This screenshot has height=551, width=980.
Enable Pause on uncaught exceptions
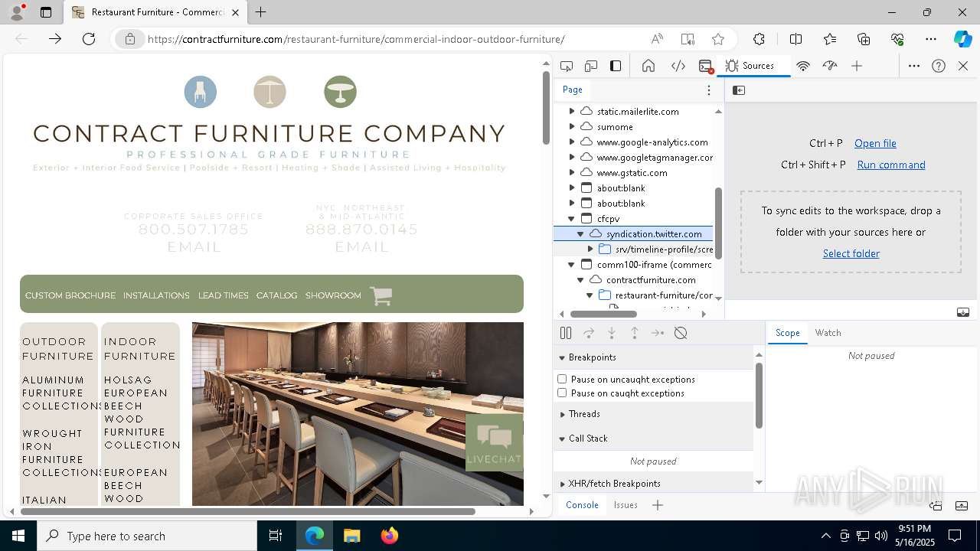pos(562,379)
